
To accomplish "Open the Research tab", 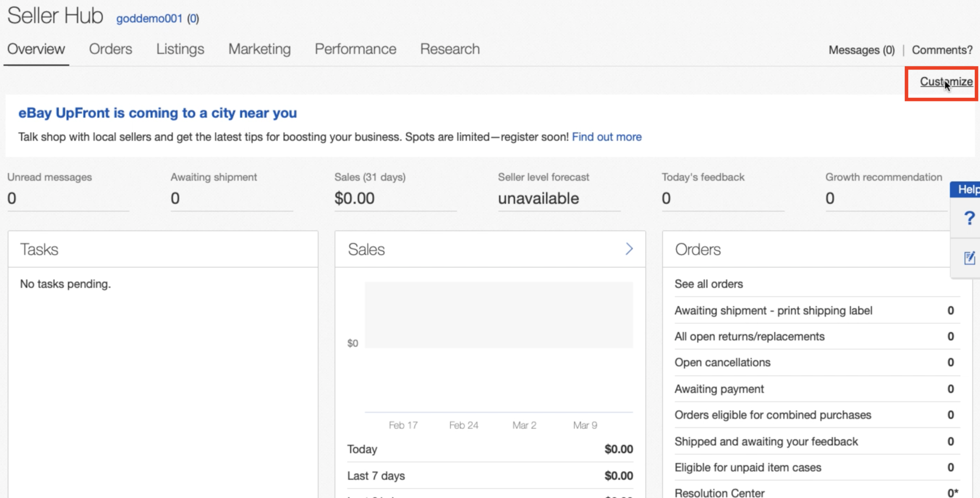I will pyautogui.click(x=450, y=49).
